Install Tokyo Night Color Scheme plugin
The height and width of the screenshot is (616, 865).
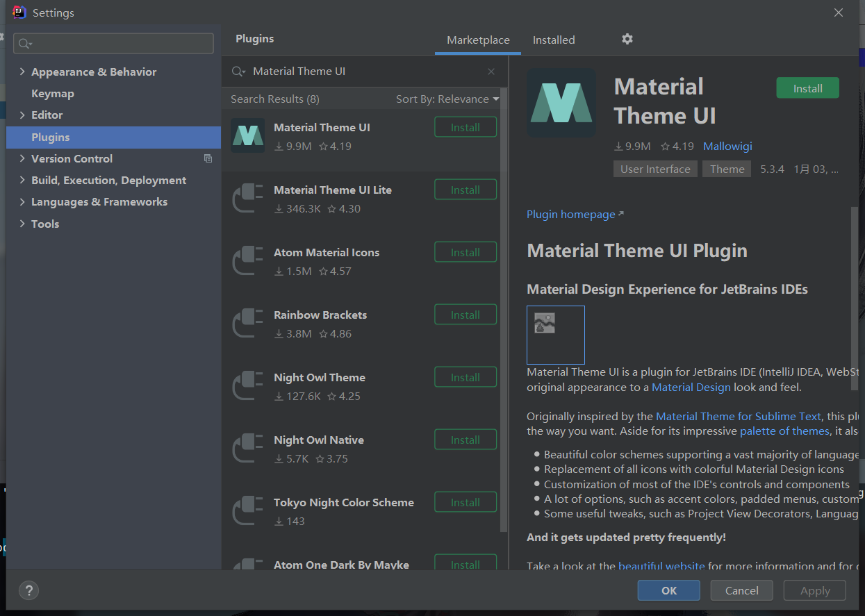466,502
